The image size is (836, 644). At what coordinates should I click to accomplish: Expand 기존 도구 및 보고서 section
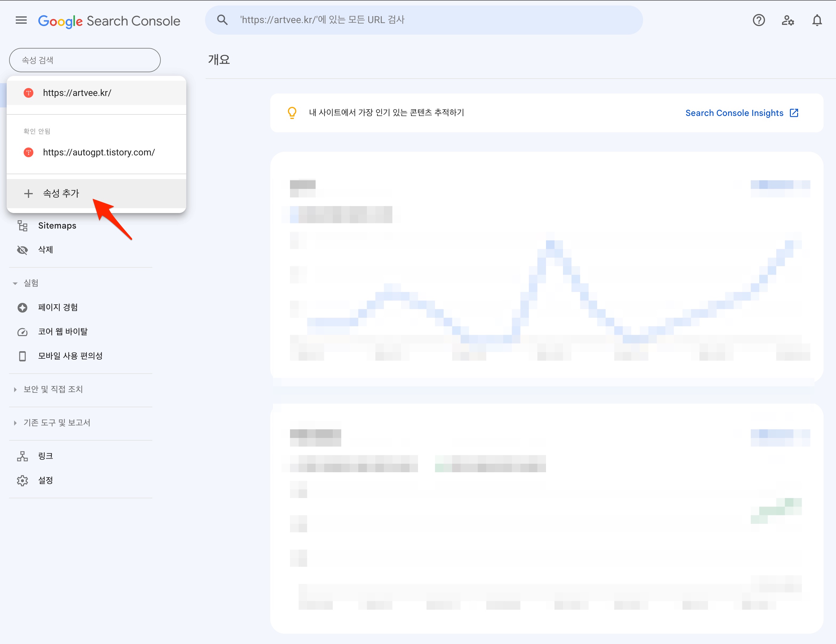click(x=15, y=423)
